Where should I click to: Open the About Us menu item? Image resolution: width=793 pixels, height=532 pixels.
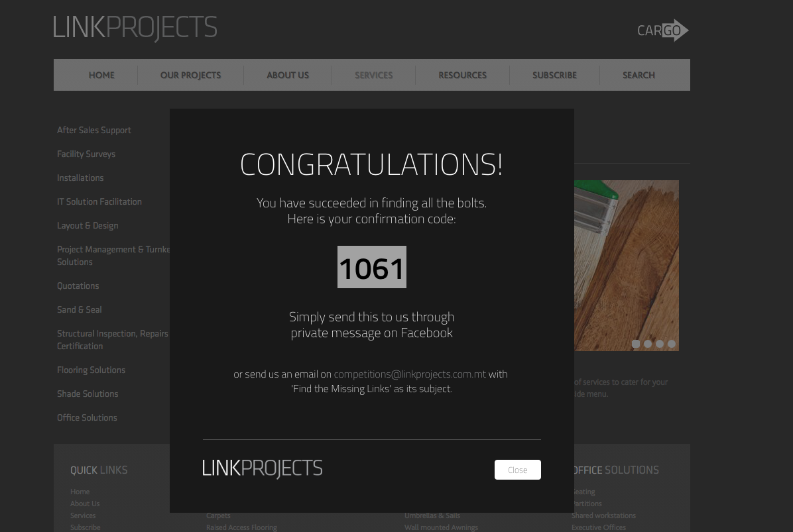288,76
